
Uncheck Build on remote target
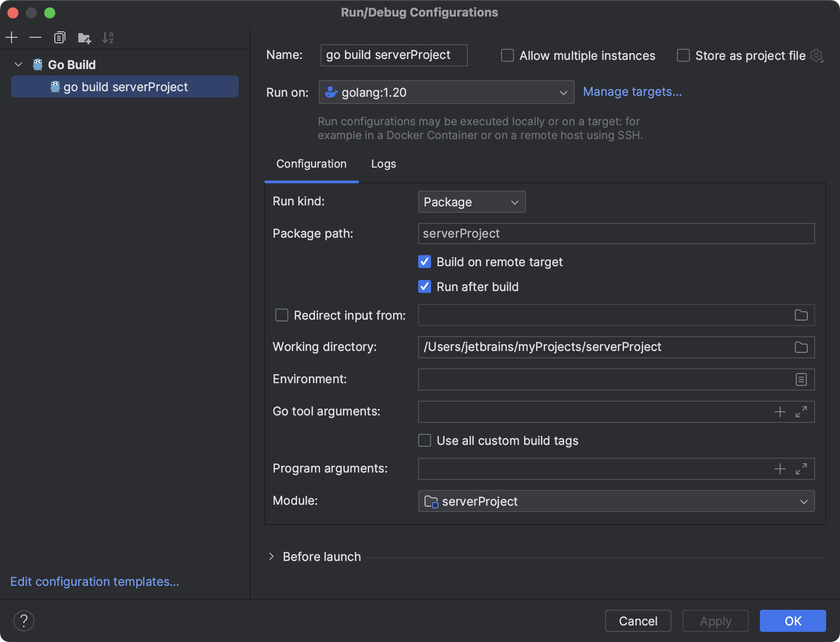[x=425, y=262]
